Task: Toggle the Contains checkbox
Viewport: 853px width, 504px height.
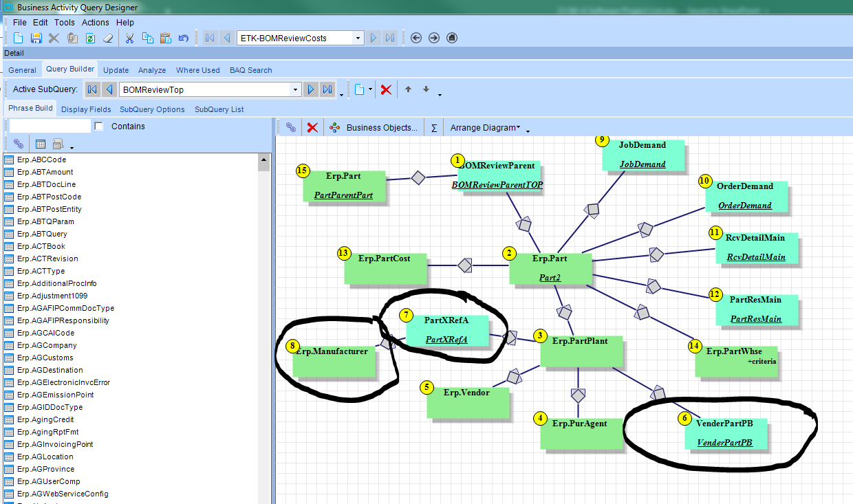Action: [x=99, y=127]
